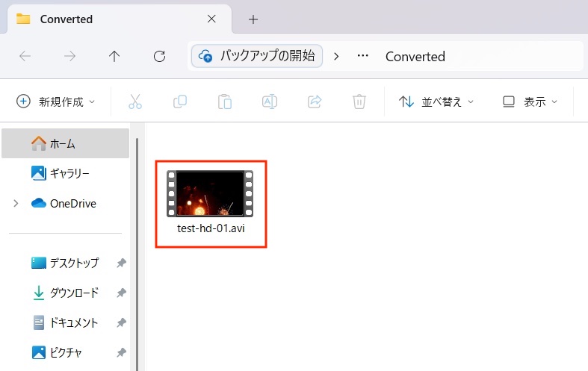Select ホーム in the navigation pane
The height and width of the screenshot is (371, 588).
(x=63, y=143)
